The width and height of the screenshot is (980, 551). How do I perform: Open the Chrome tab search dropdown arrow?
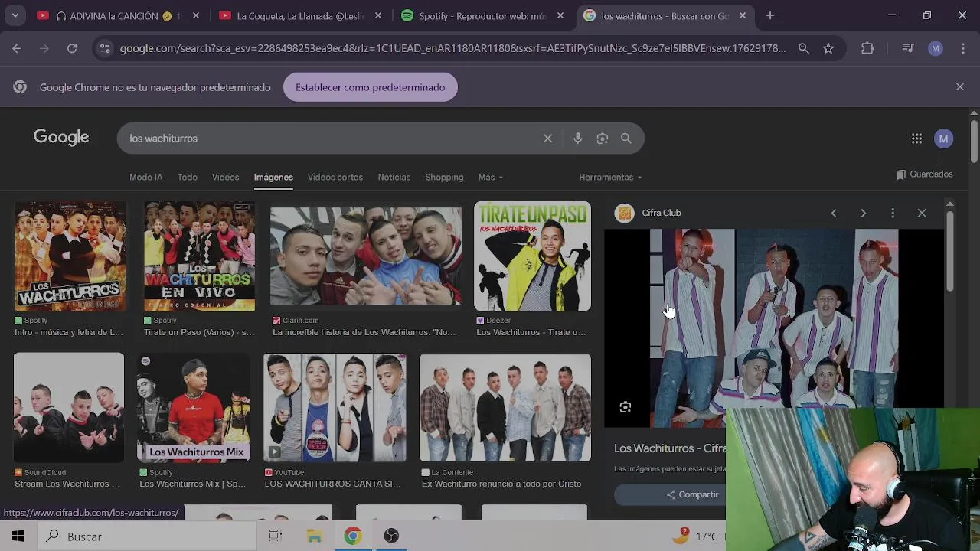click(15, 15)
